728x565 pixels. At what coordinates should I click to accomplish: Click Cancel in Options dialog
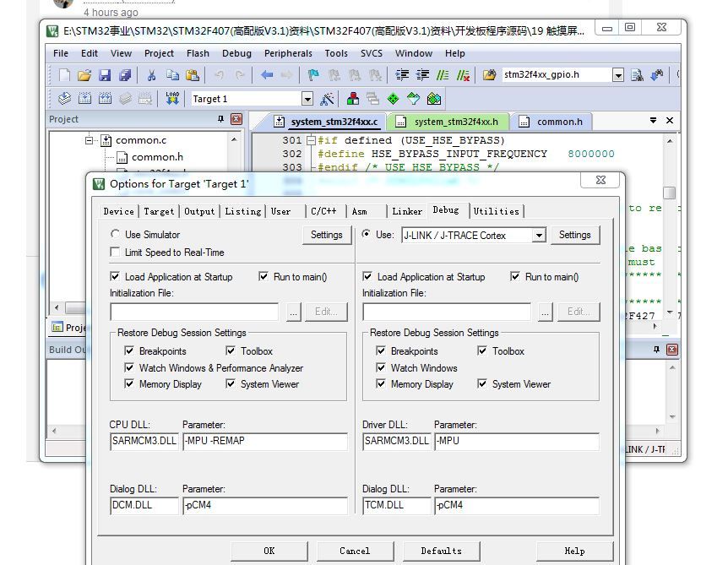click(x=355, y=551)
